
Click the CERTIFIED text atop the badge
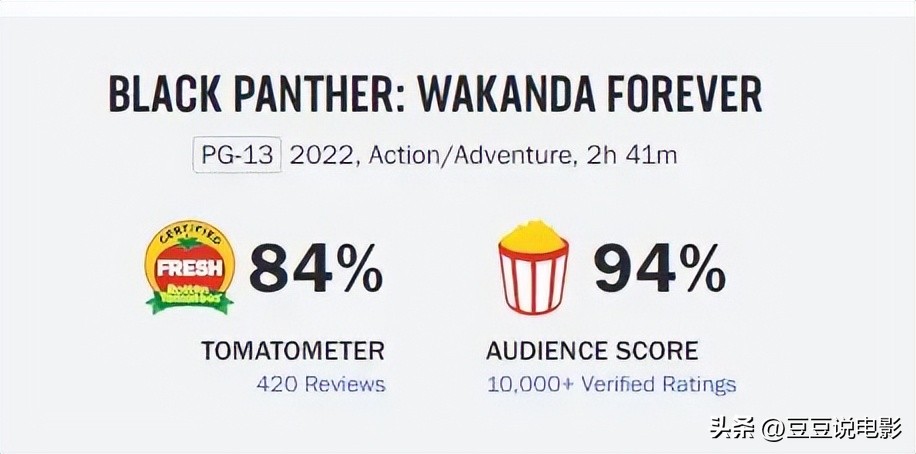[190, 236]
